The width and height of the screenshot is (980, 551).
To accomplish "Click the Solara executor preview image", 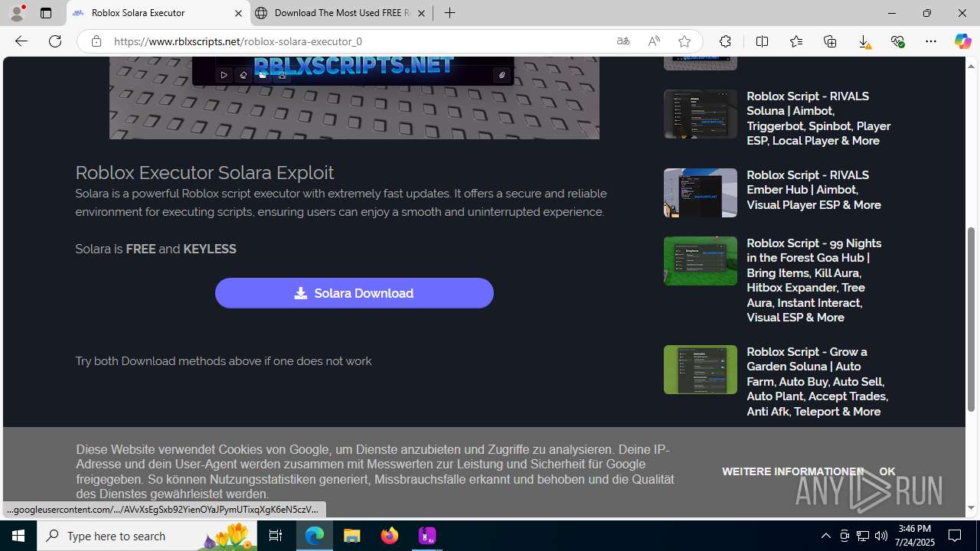I will (354, 98).
